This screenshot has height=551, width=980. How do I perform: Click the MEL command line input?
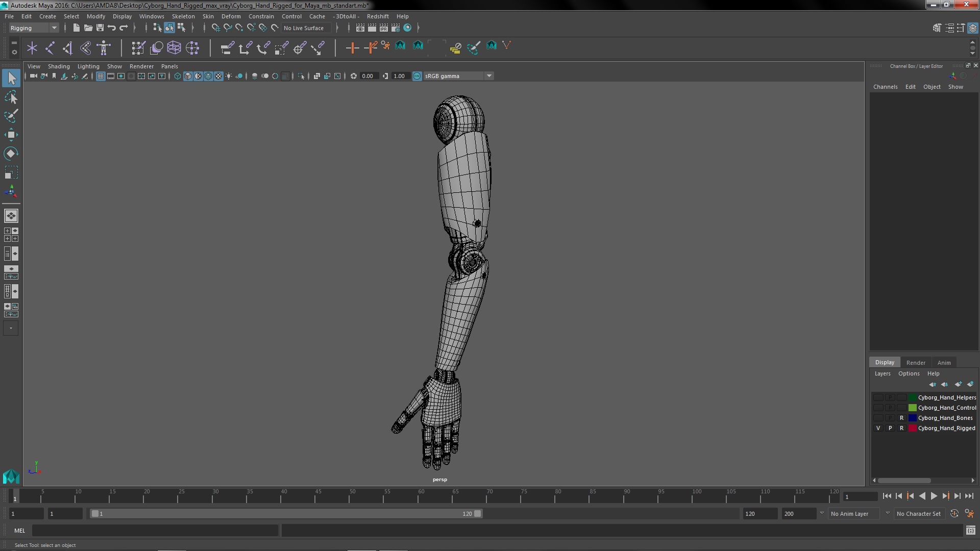click(155, 531)
